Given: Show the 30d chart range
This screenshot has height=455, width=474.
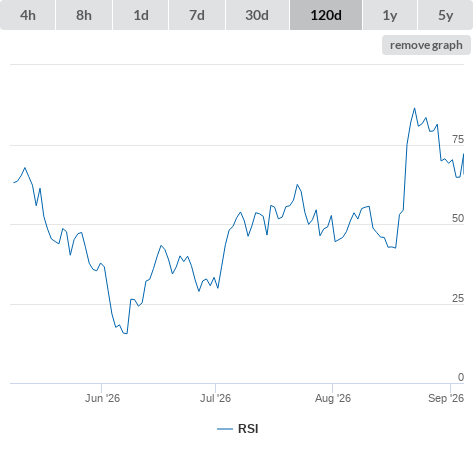Looking at the screenshot, I should coord(257,15).
